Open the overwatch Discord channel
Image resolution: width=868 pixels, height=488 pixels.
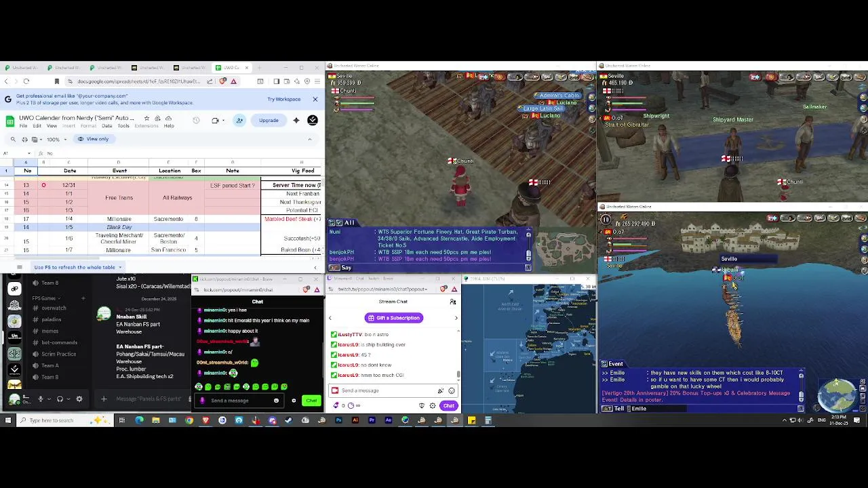tap(54, 308)
